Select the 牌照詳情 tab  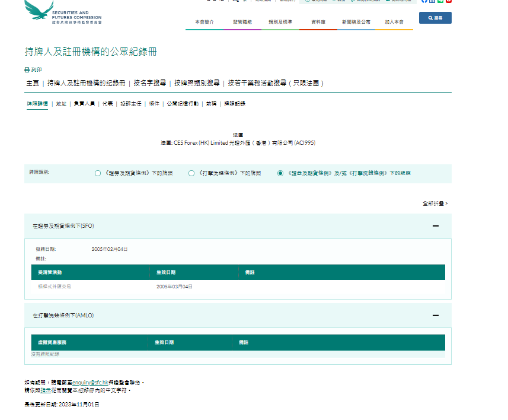point(37,104)
